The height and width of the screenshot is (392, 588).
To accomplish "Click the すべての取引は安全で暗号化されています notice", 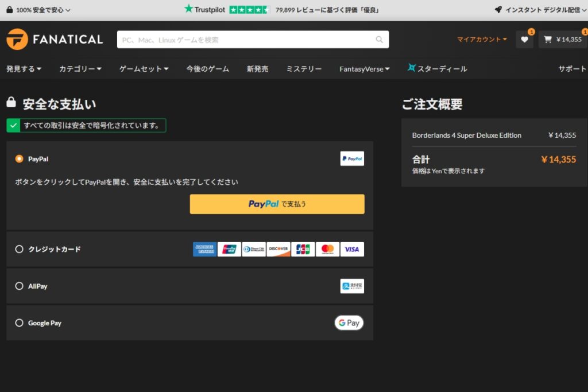I will click(86, 125).
